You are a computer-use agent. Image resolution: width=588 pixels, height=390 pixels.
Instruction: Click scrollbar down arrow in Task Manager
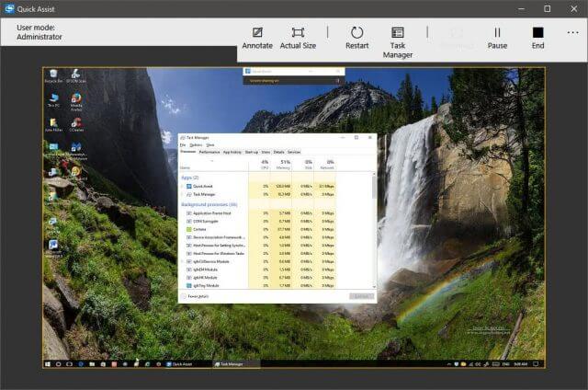tap(374, 287)
